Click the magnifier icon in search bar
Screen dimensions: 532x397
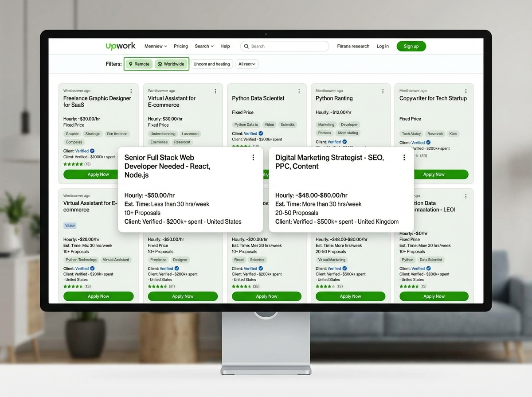(x=246, y=46)
